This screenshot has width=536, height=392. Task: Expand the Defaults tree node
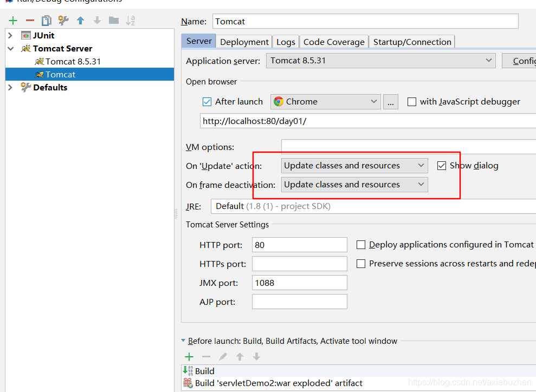[x=10, y=87]
